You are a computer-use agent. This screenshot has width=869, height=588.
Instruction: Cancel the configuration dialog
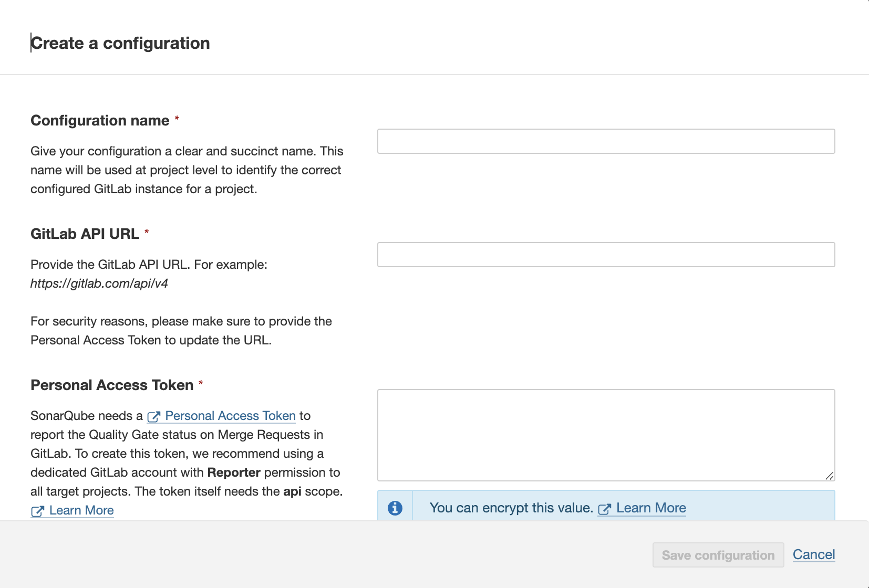(x=814, y=554)
